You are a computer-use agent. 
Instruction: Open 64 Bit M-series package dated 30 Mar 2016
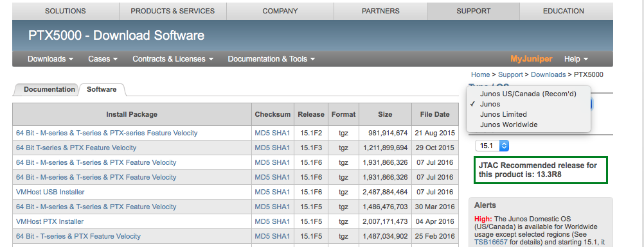click(x=96, y=207)
